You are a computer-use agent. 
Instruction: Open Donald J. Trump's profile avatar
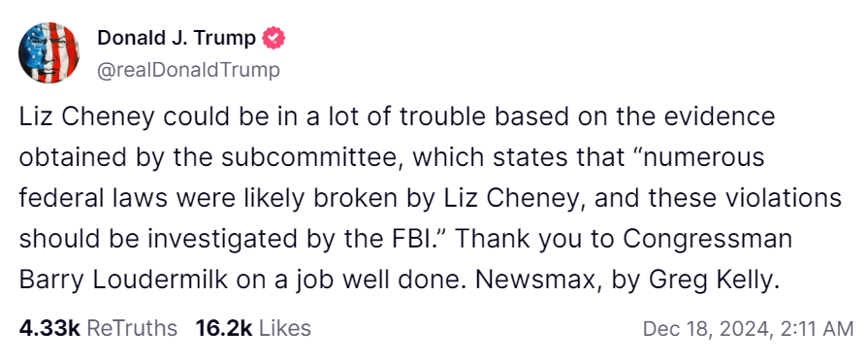[x=48, y=53]
